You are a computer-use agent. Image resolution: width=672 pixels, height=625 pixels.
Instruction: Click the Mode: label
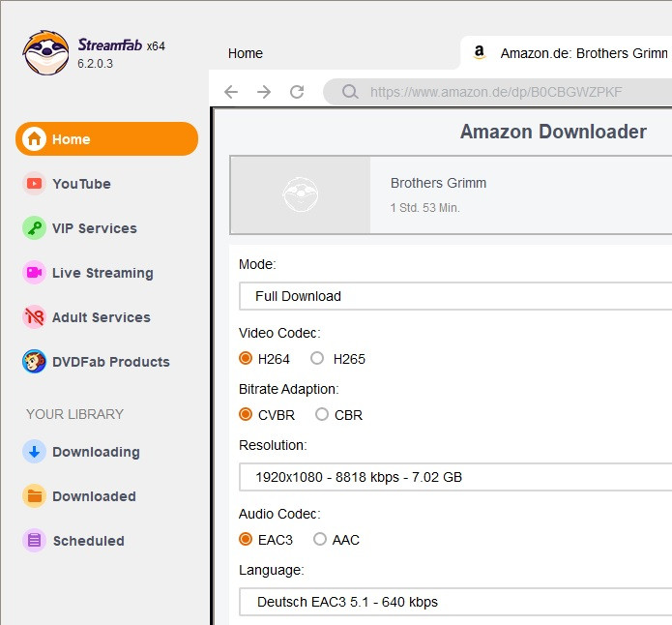click(x=257, y=264)
